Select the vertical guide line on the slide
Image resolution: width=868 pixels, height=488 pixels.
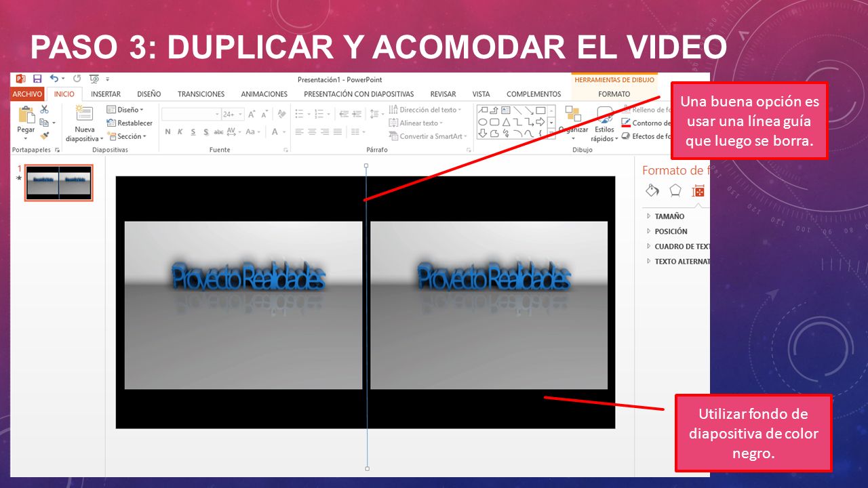point(367,317)
